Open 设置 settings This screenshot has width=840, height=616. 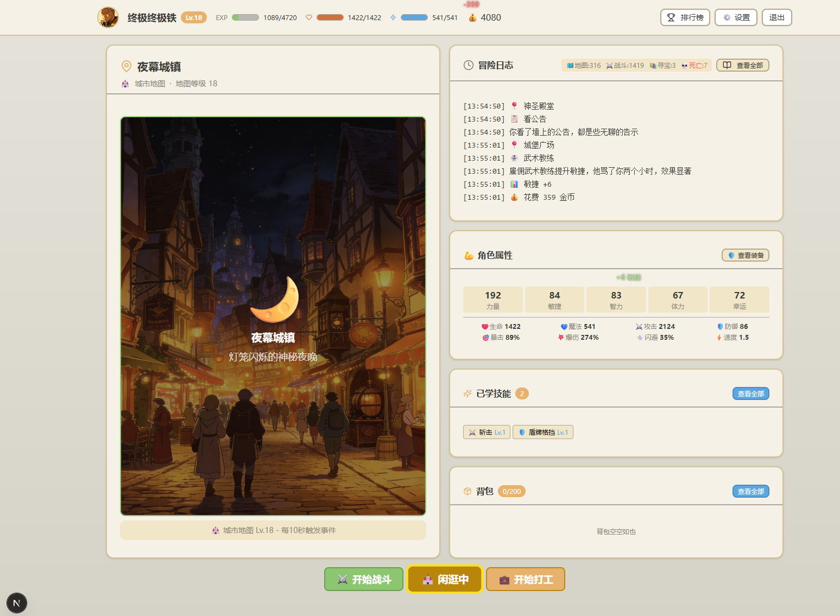point(736,17)
